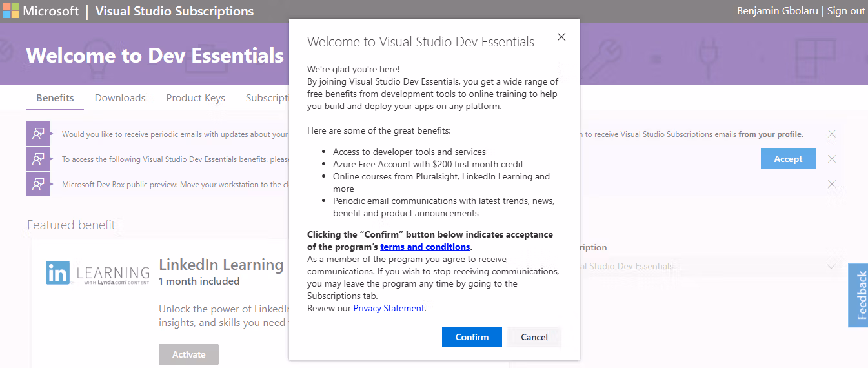Click Cancel in the welcome dialog

534,337
